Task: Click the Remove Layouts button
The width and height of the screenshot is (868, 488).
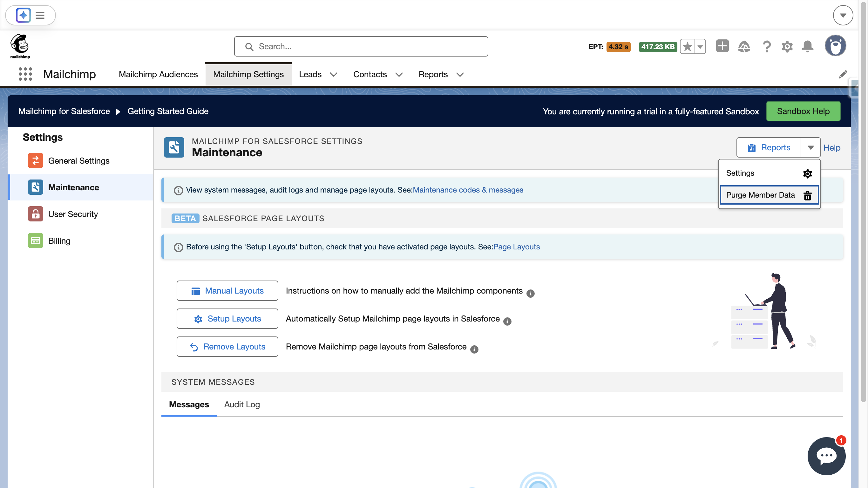Action: tap(227, 346)
